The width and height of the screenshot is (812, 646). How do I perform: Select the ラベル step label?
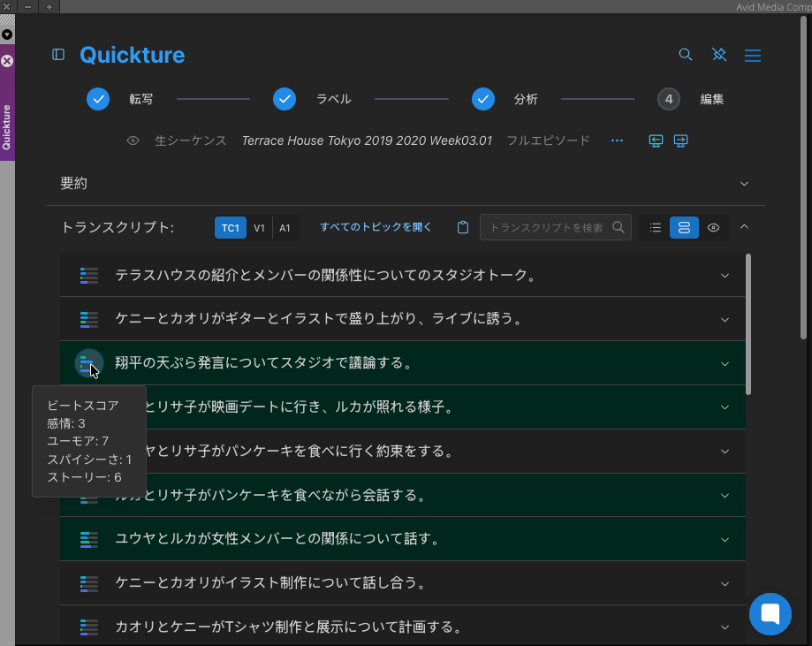pos(333,99)
